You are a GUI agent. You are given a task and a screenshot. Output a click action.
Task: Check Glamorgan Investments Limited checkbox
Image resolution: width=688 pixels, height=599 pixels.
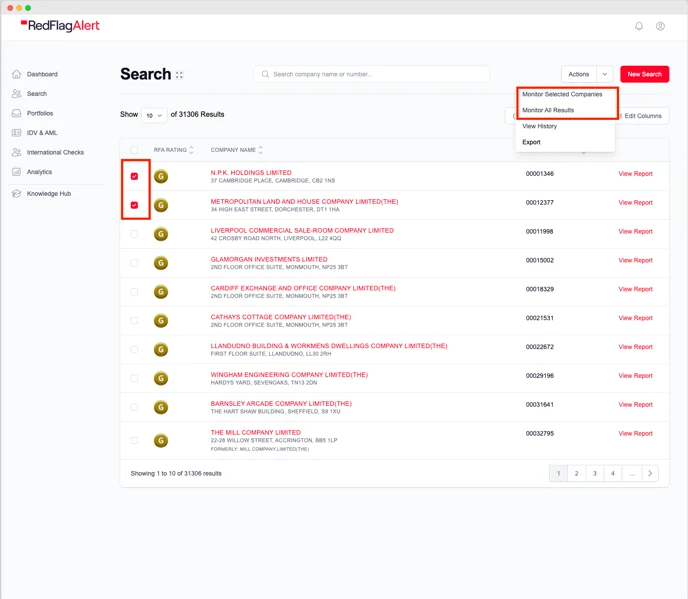[134, 263]
